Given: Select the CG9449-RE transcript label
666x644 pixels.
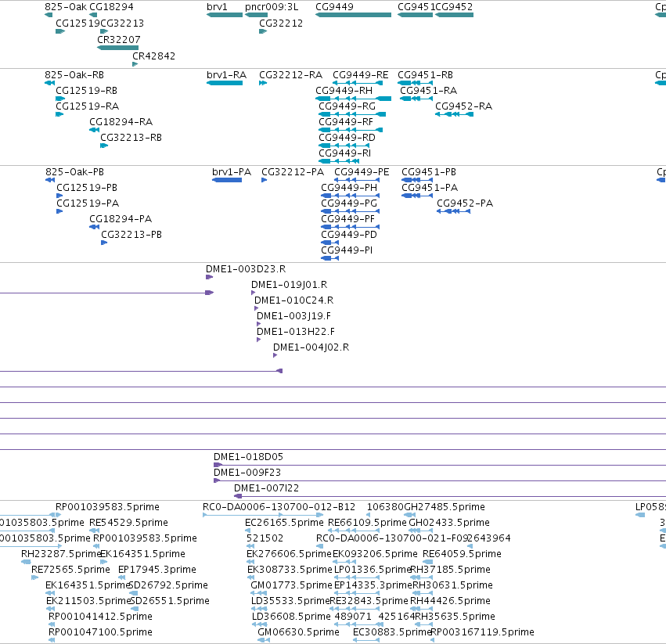Looking at the screenshot, I should [x=360, y=75].
